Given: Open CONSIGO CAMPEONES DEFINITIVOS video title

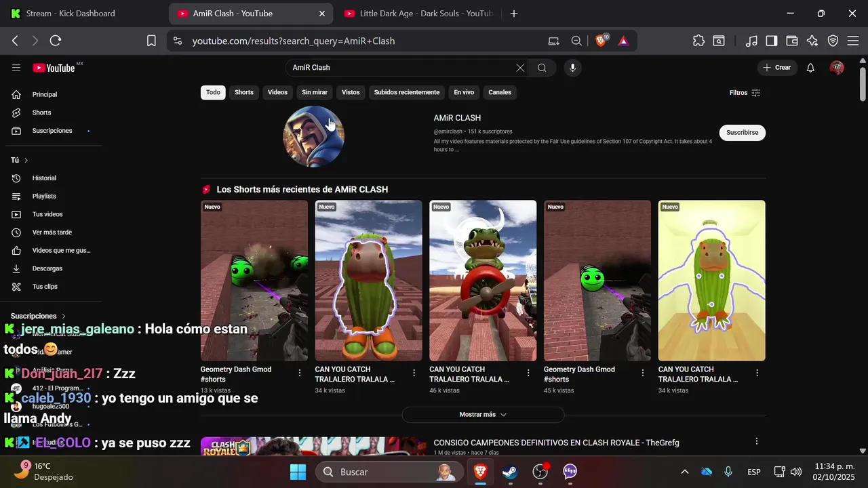Looking at the screenshot, I should 556,443.
